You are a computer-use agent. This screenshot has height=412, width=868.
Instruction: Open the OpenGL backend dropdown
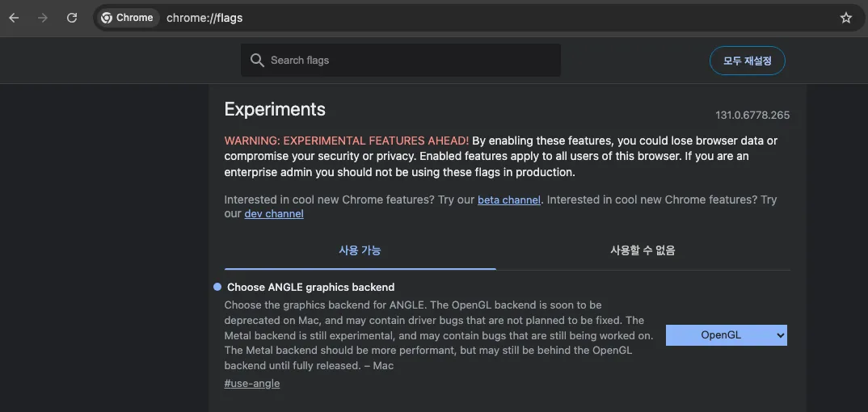click(726, 335)
